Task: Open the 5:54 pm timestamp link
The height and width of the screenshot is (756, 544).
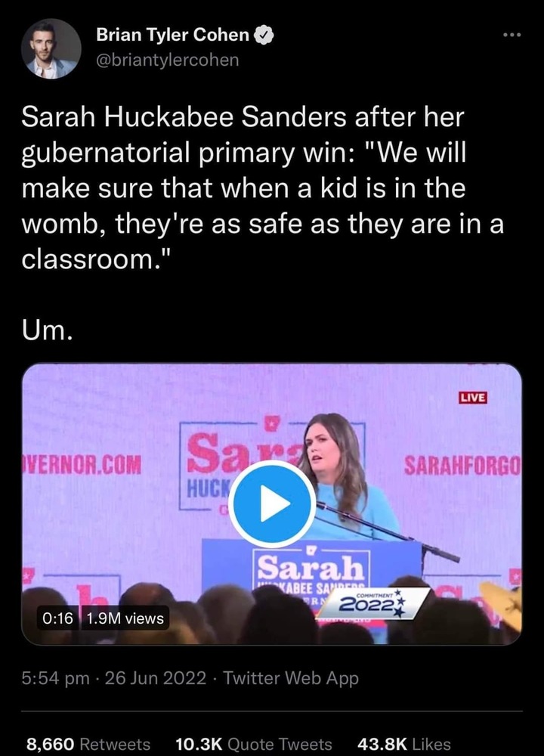Action: click(x=55, y=678)
